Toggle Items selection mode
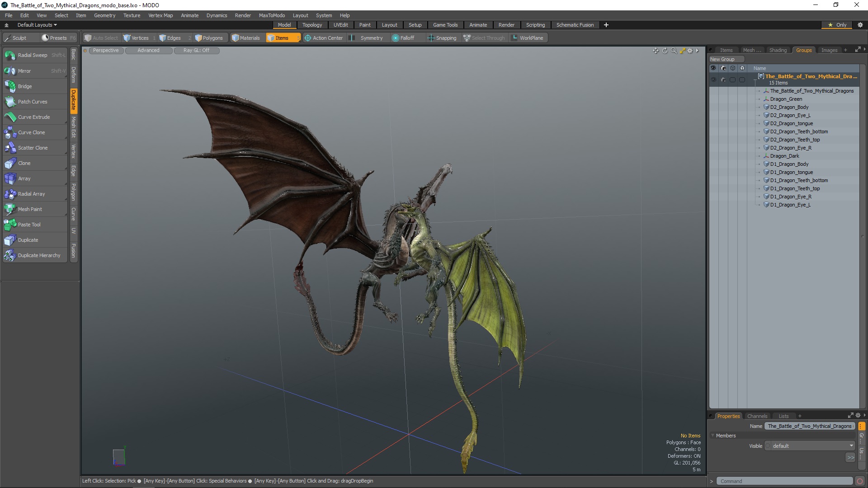 click(x=283, y=38)
